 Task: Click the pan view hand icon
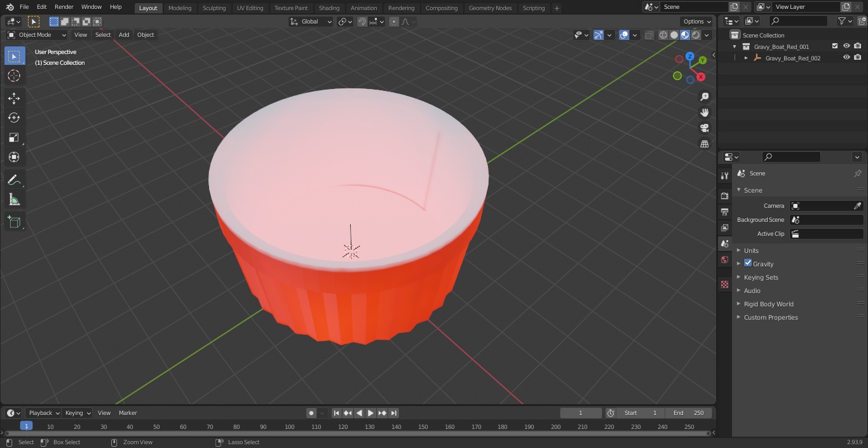704,112
